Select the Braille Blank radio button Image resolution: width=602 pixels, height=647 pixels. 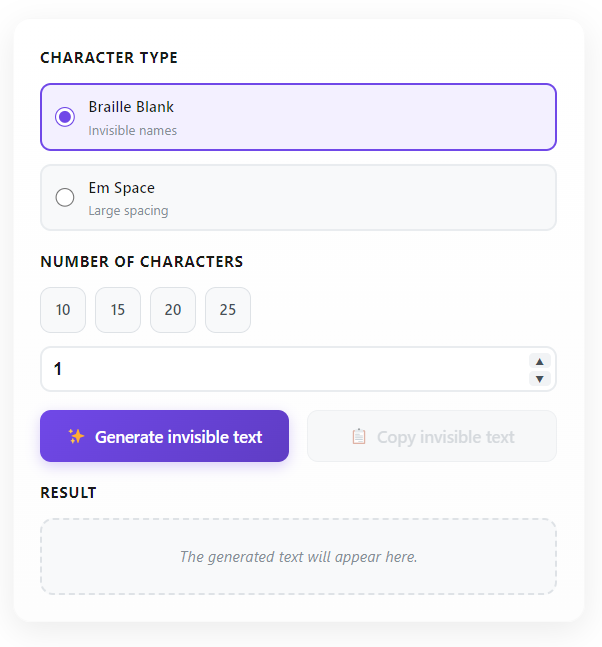point(65,117)
